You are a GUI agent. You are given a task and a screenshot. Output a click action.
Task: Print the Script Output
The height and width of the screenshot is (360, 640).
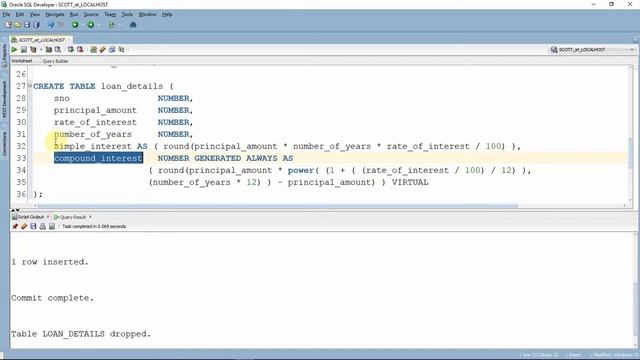point(42,227)
